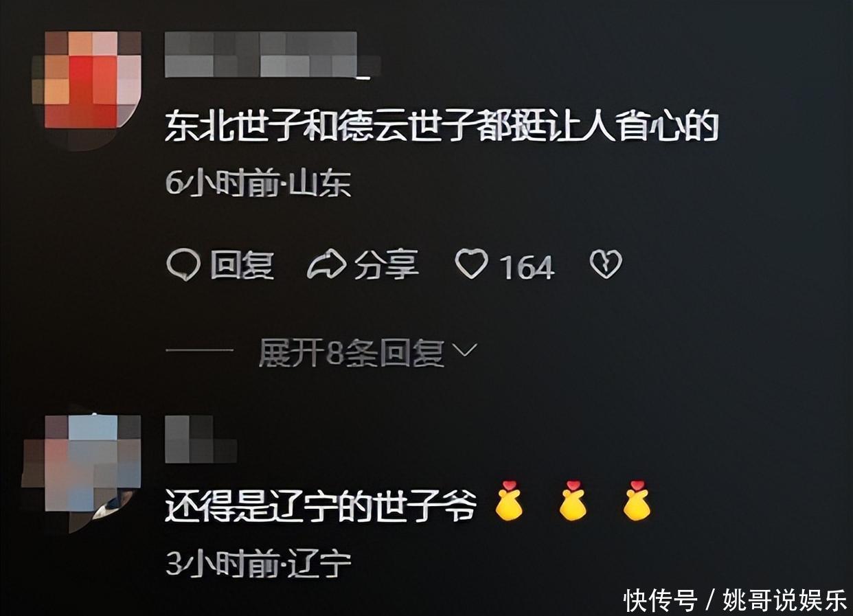Viewport: 853px width, 616px height.
Task: Click the 6小时前·山东 timestamp
Action: (258, 185)
